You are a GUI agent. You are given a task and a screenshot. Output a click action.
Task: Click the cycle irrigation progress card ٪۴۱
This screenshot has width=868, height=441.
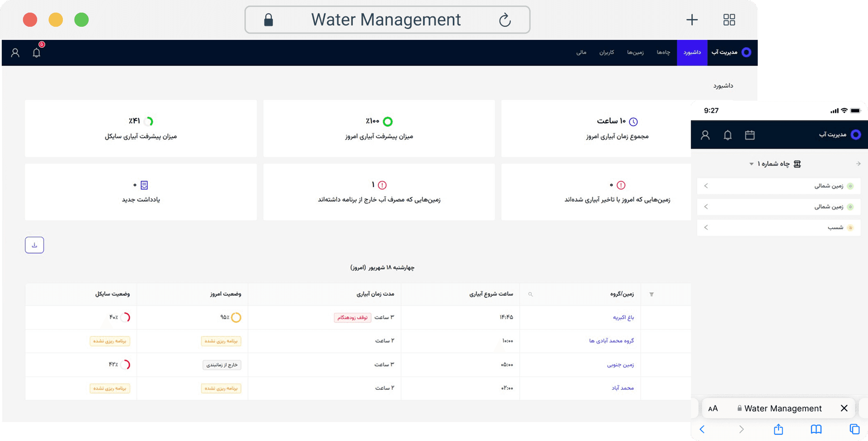click(141, 128)
